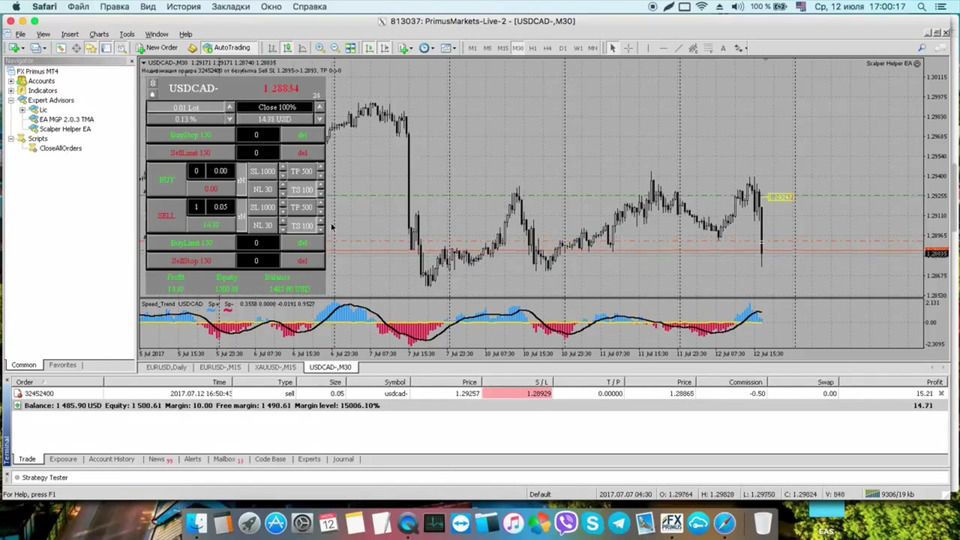Screen dimensions: 960x540
Task: Expand the Indicators tree node
Action: coord(11,91)
